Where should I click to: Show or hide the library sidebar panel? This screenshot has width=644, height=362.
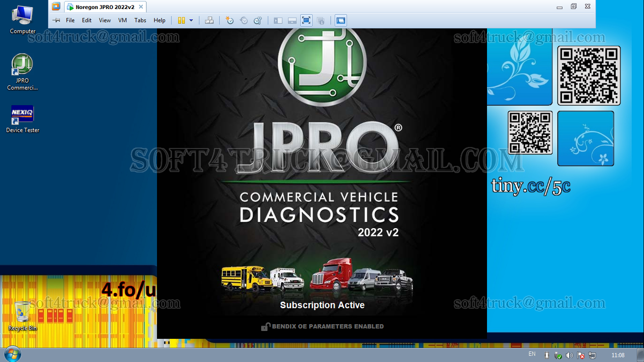pyautogui.click(x=278, y=20)
